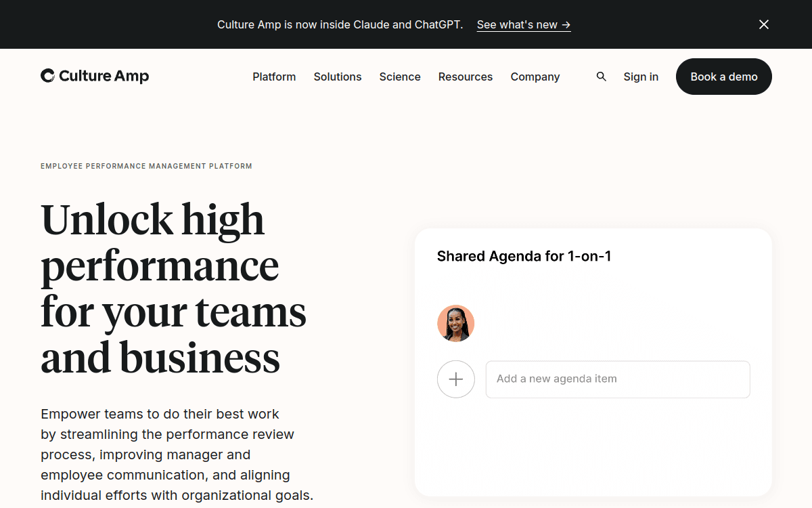Follow the 'See what's new' link

pyautogui.click(x=524, y=24)
